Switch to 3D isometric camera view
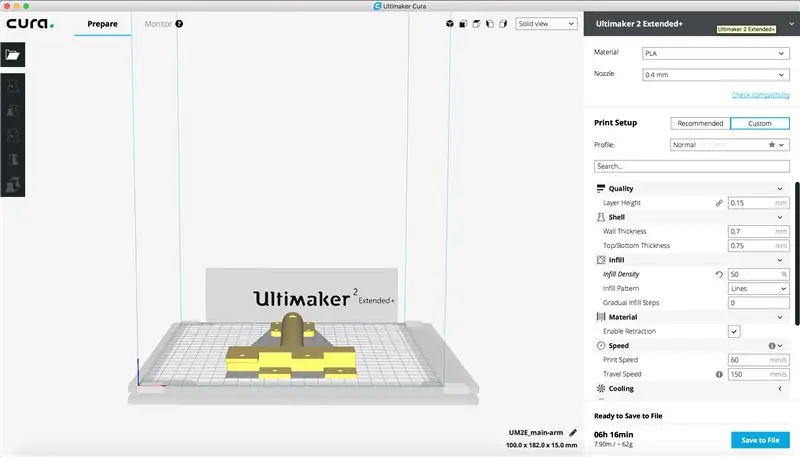The image size is (800, 457). (x=449, y=23)
